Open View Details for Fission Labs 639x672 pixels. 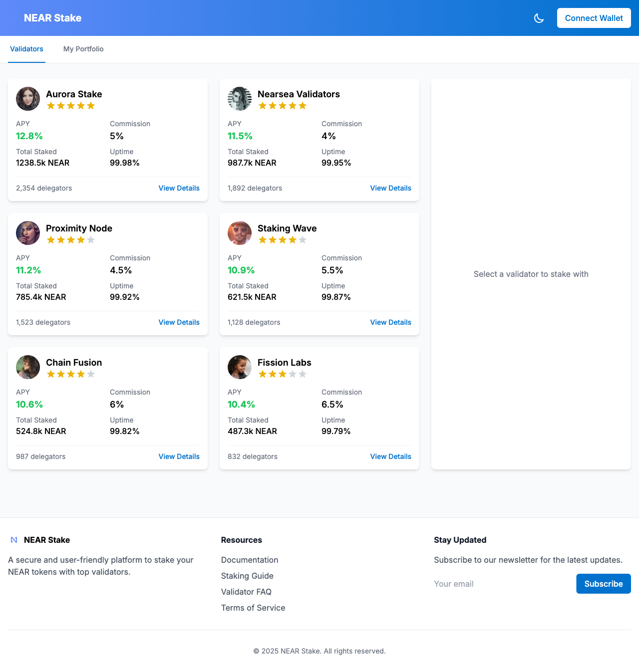click(390, 456)
